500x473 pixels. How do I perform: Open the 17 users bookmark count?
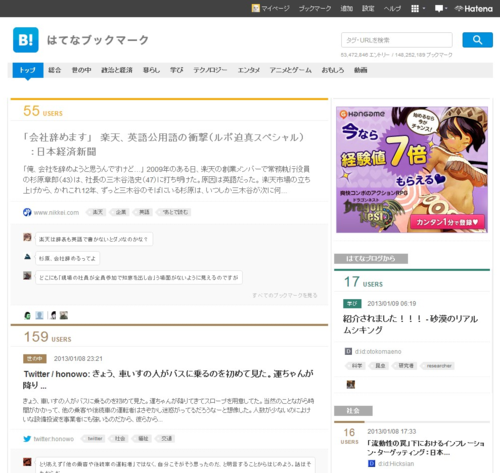click(x=363, y=282)
